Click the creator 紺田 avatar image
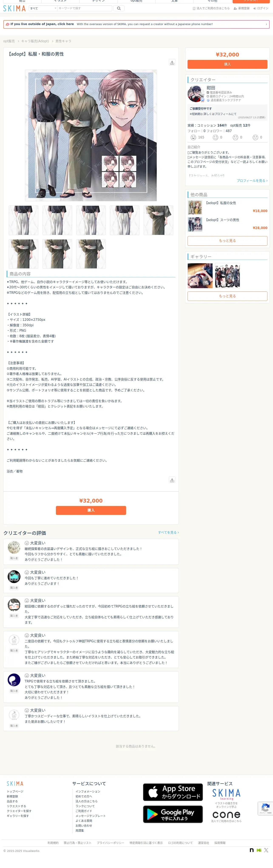Screen dimensions: 273x868 pos(196,94)
